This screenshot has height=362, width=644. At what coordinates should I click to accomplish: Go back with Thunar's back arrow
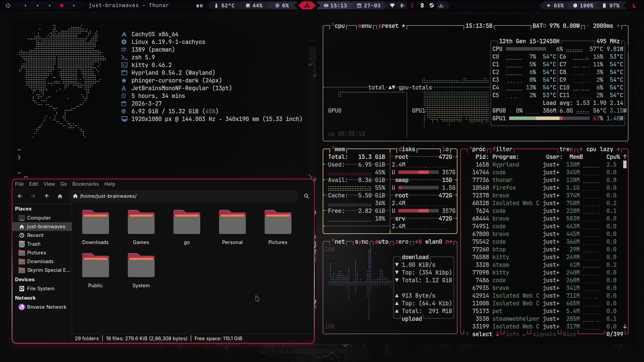(20, 196)
